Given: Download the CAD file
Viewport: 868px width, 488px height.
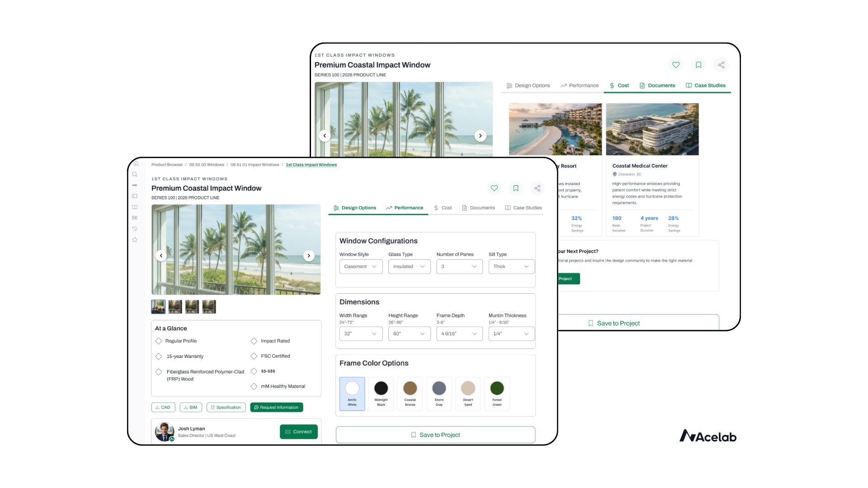Looking at the screenshot, I should [163, 408].
